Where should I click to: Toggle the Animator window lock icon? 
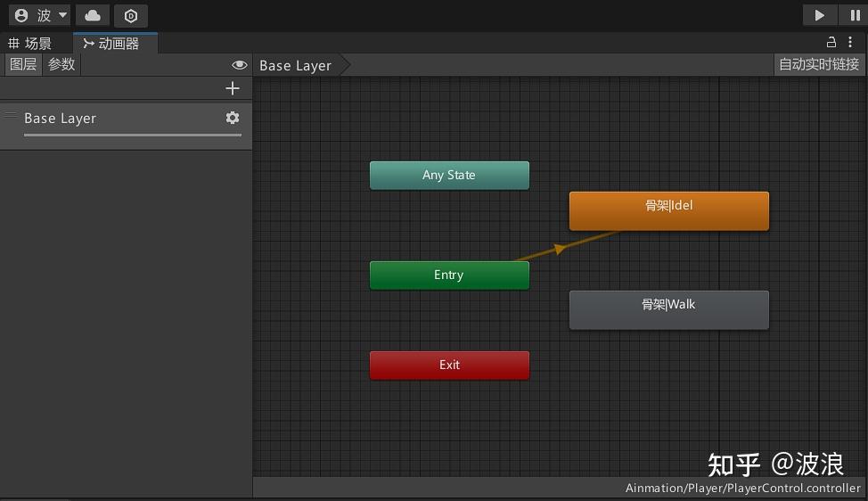coord(831,42)
